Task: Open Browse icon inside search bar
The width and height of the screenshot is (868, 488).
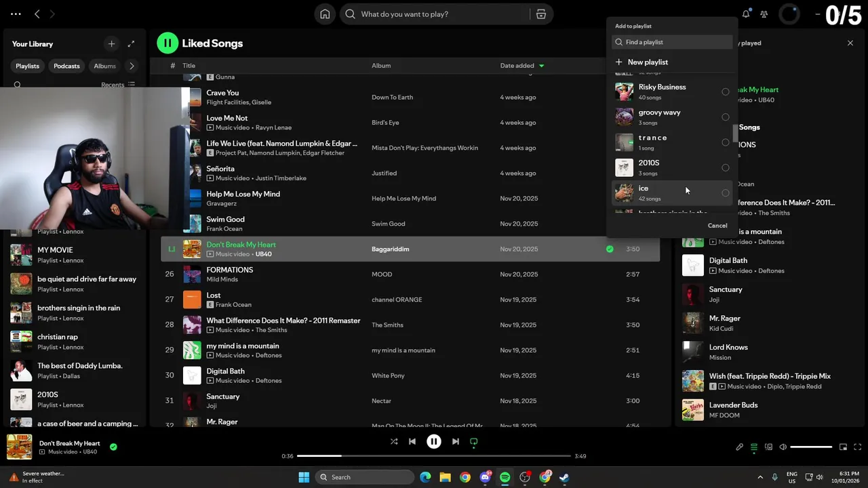Action: [540, 14]
